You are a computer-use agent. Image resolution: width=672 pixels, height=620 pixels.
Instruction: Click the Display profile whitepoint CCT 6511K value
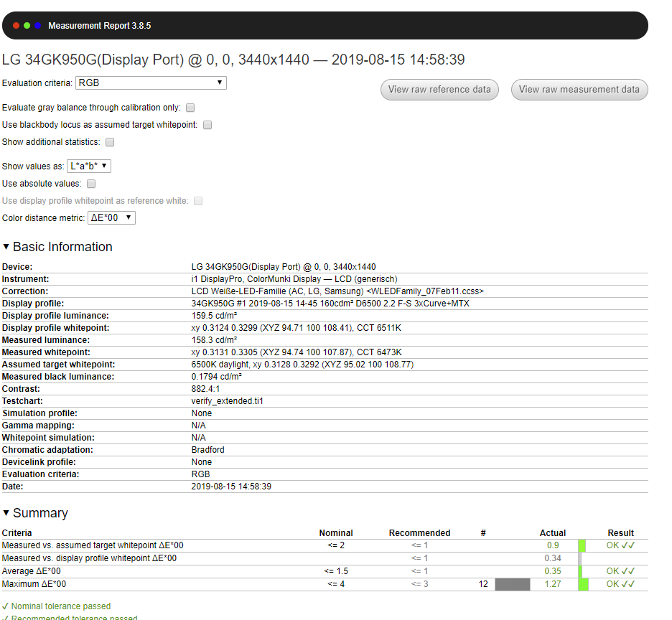(296, 328)
